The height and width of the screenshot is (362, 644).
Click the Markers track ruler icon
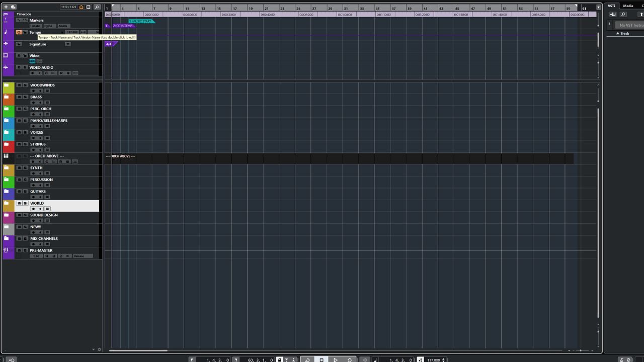coord(6,20)
